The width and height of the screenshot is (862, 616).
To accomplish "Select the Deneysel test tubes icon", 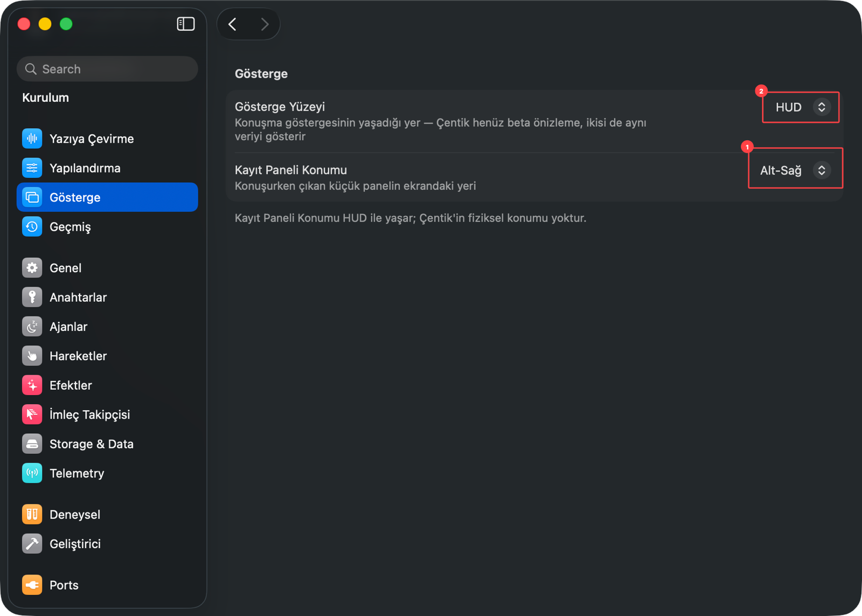I will click(x=32, y=514).
